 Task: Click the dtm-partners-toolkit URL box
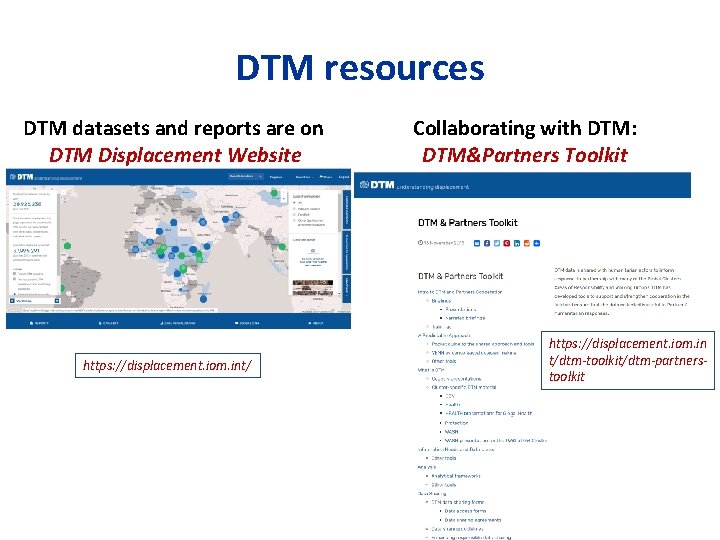pos(628,360)
